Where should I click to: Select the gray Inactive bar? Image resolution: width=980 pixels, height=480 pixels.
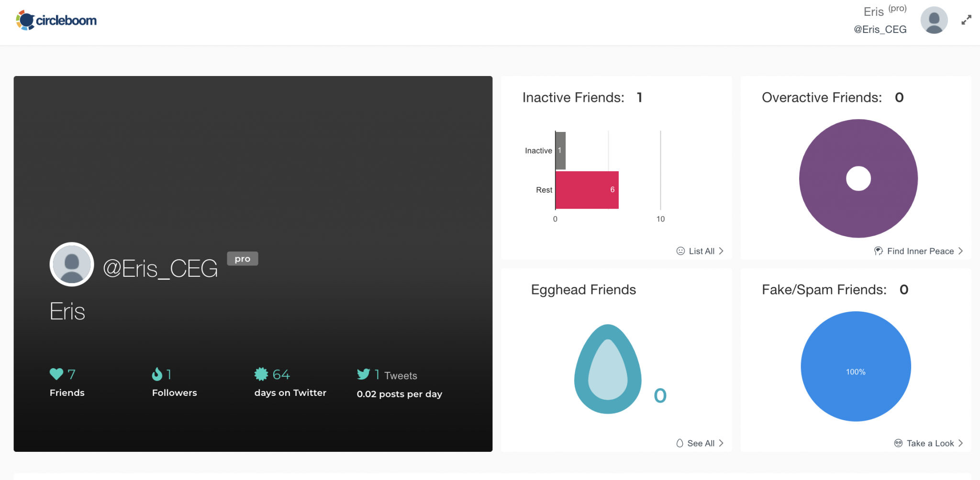[x=560, y=151]
